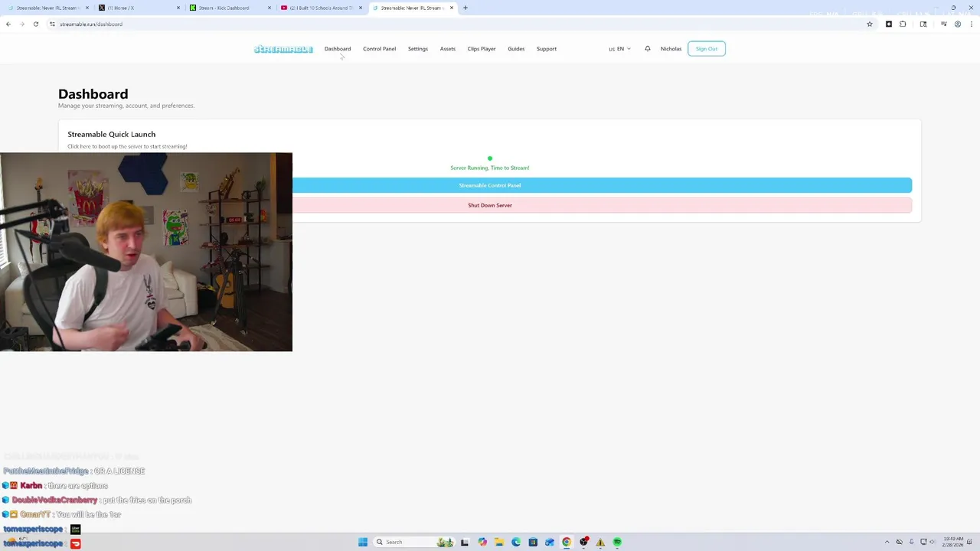Close the YouTube 10 Schools tab
Viewport: 980px width, 551px height.
[x=361, y=8]
